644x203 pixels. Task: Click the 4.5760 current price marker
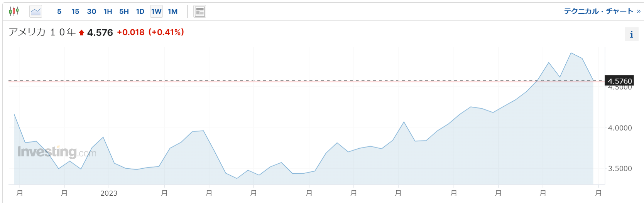click(620, 81)
